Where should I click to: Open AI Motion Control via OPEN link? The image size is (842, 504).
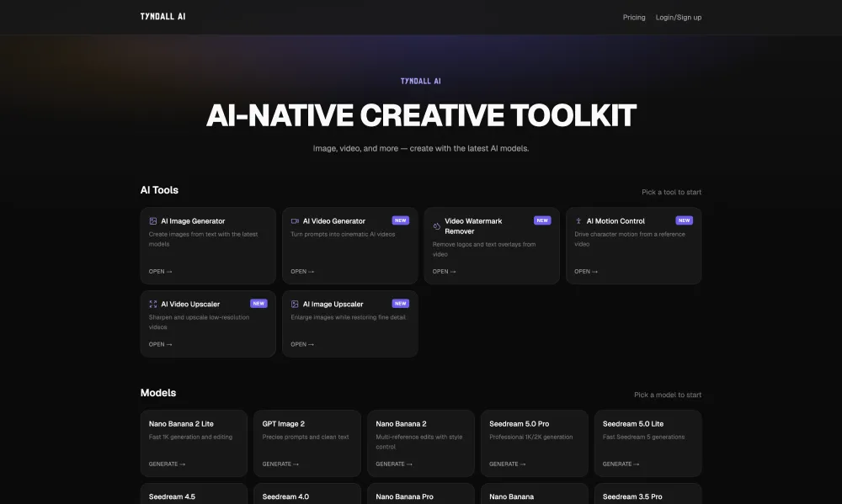[x=586, y=272]
